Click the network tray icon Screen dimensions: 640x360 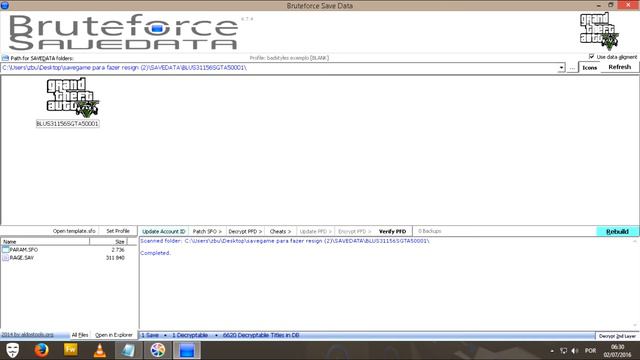tap(564, 351)
